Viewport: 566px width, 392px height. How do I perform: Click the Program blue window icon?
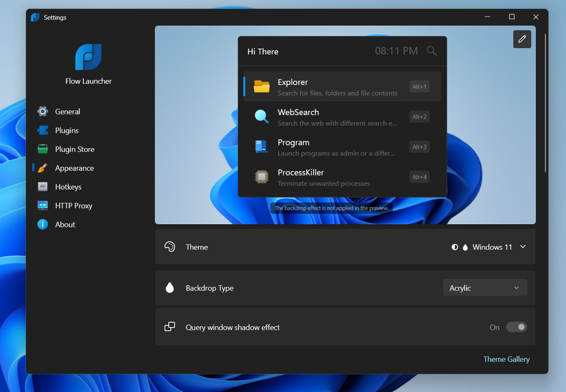(x=261, y=147)
